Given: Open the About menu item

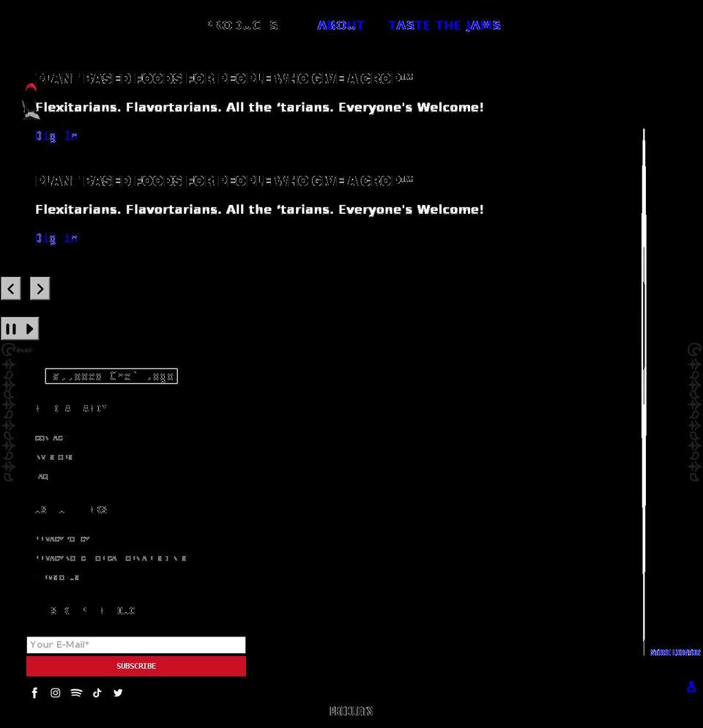Looking at the screenshot, I should click(x=341, y=26).
